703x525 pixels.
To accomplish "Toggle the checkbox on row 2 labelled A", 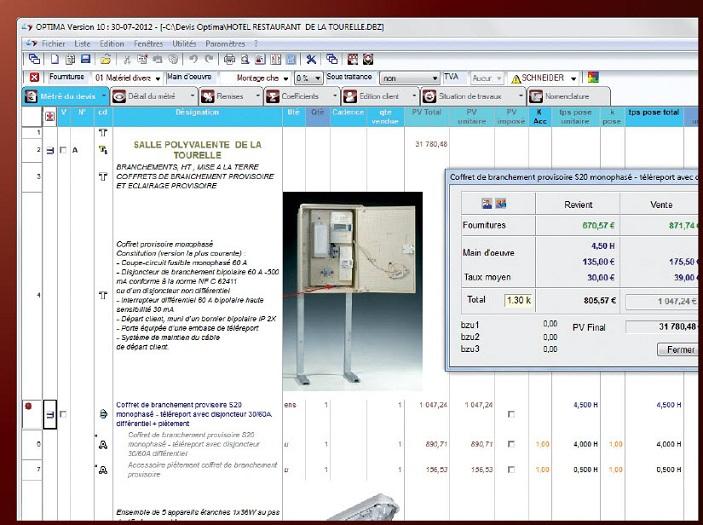I will (x=63, y=150).
